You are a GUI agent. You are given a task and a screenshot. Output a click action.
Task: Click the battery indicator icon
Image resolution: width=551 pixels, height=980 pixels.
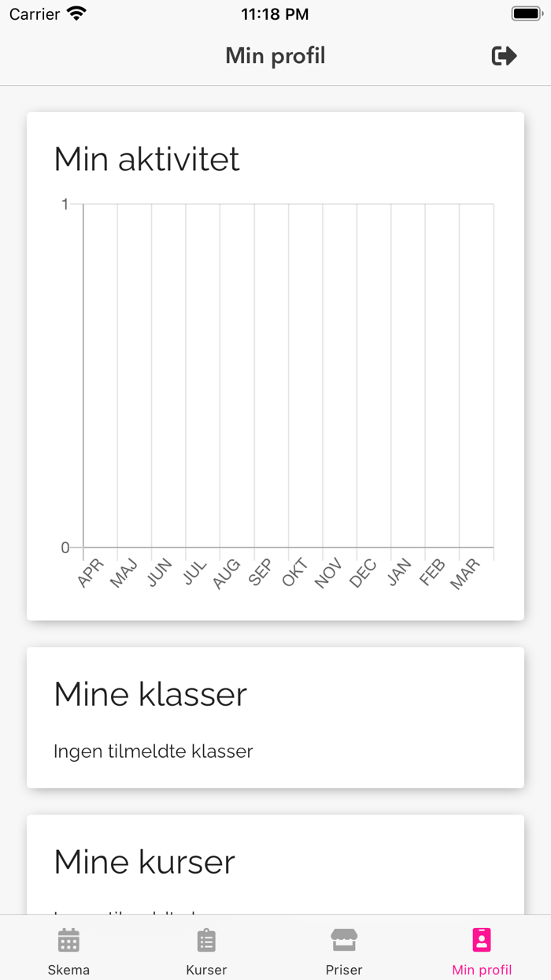coord(525,14)
